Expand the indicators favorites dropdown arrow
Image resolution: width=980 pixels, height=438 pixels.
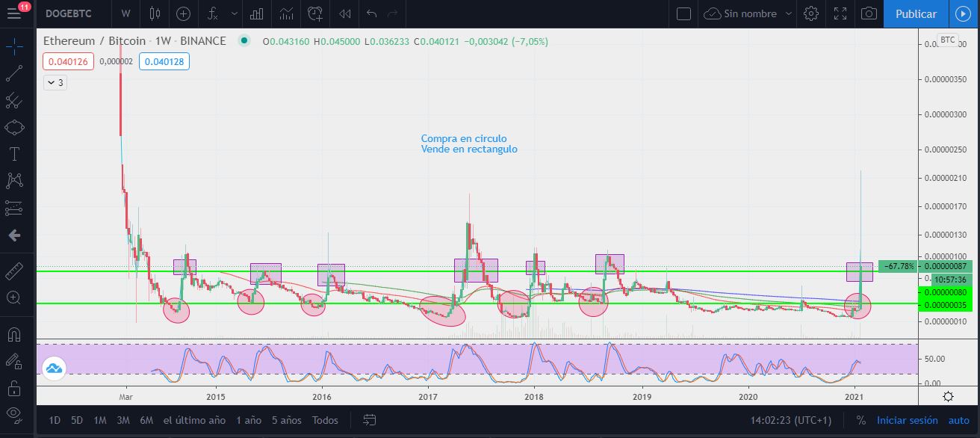[234, 13]
